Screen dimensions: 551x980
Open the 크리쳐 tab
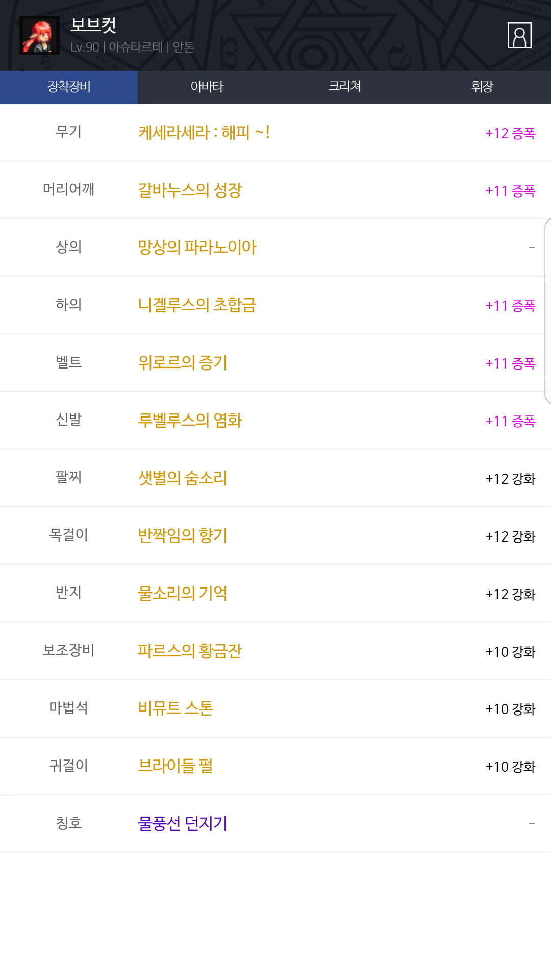click(344, 87)
